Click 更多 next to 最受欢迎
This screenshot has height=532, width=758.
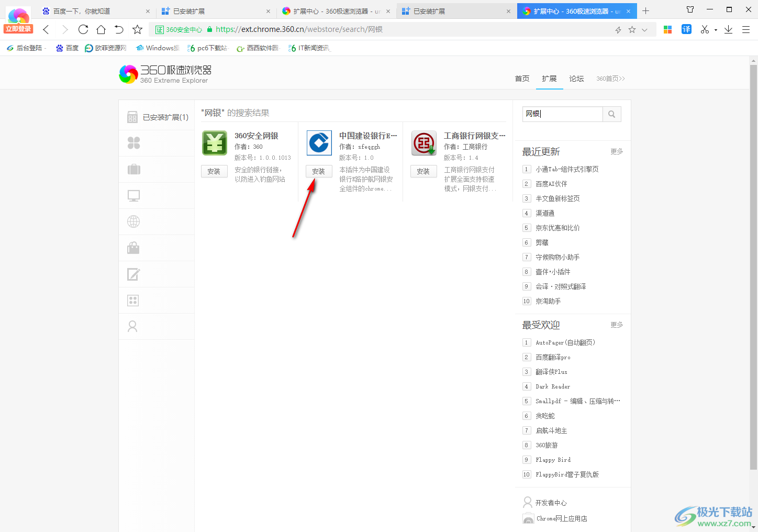coord(617,325)
